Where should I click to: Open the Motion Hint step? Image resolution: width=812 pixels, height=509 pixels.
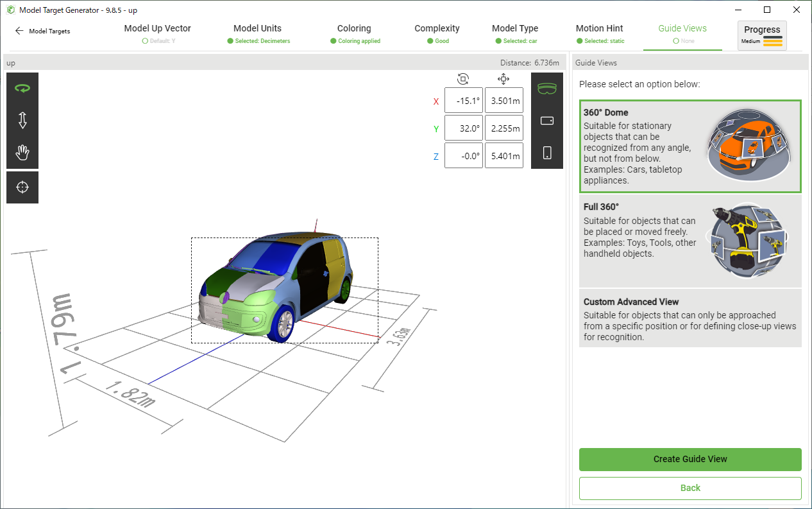599,33
